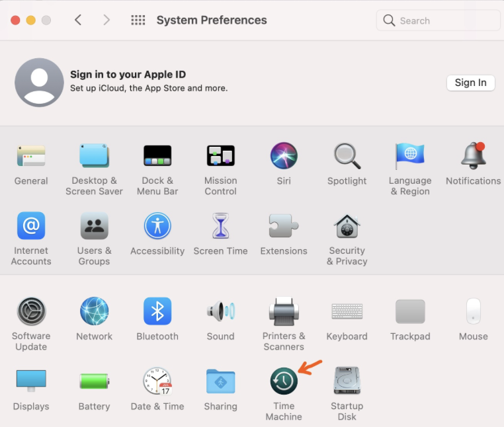Screen dimensions: 504x427
Task: Click the Show All grid button
Action: pos(138,20)
